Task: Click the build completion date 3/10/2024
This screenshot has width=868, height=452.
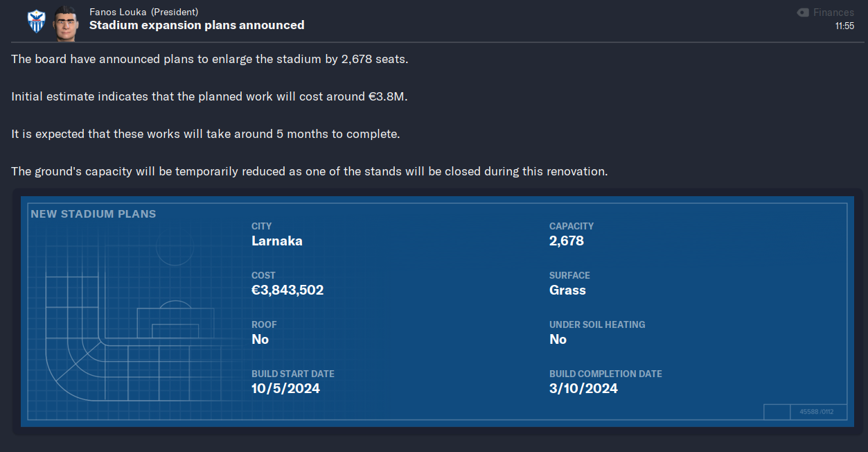Action: tap(583, 389)
